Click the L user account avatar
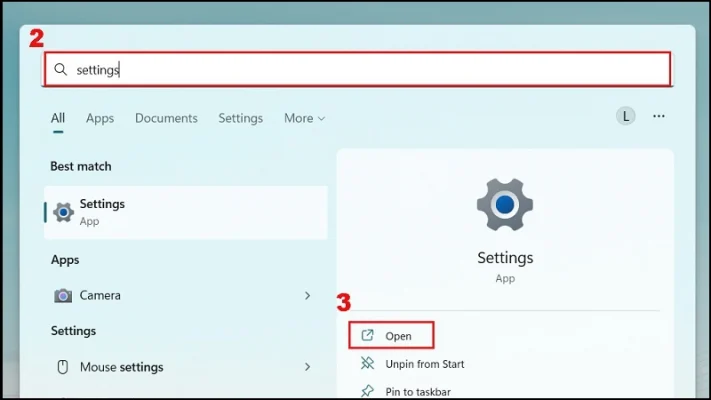The width and height of the screenshot is (711, 400). click(x=626, y=116)
